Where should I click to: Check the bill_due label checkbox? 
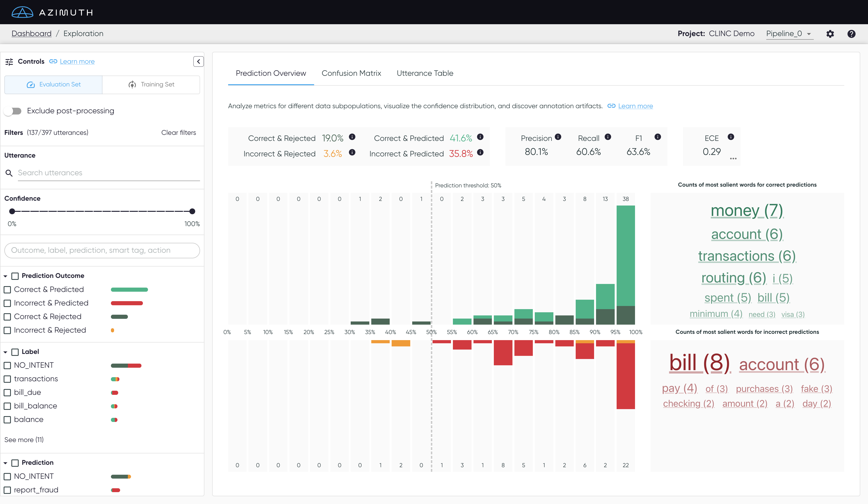click(8, 392)
